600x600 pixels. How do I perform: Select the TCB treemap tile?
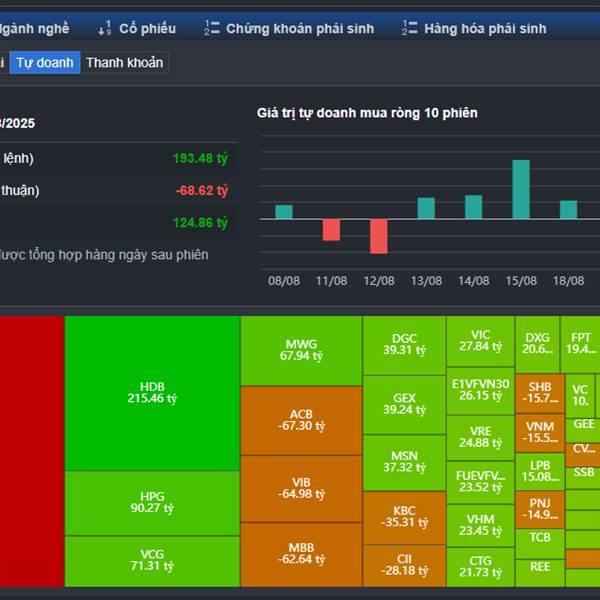[x=540, y=544]
